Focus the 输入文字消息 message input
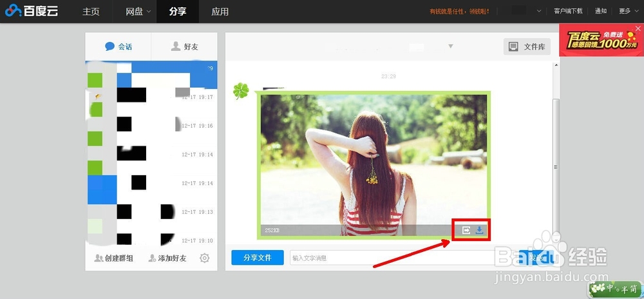Image resolution: width=644 pixels, height=299 pixels. click(402, 258)
